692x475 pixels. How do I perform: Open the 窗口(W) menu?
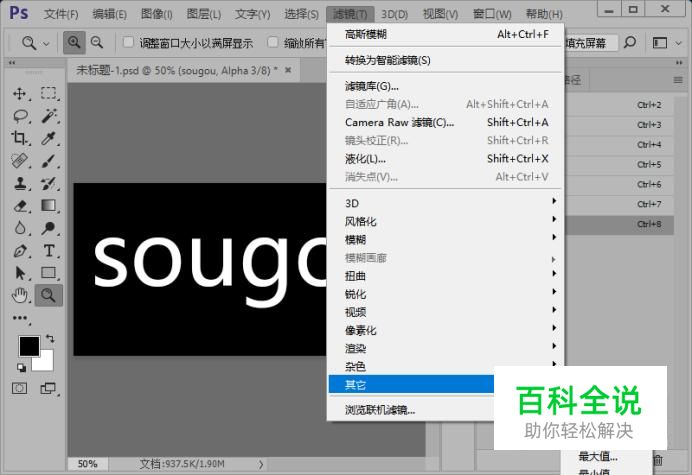[492, 14]
